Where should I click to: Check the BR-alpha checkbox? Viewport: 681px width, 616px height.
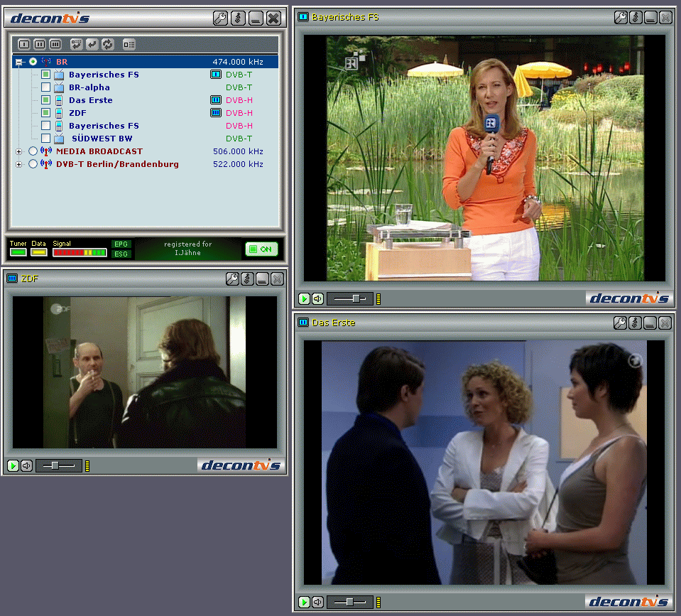point(45,87)
